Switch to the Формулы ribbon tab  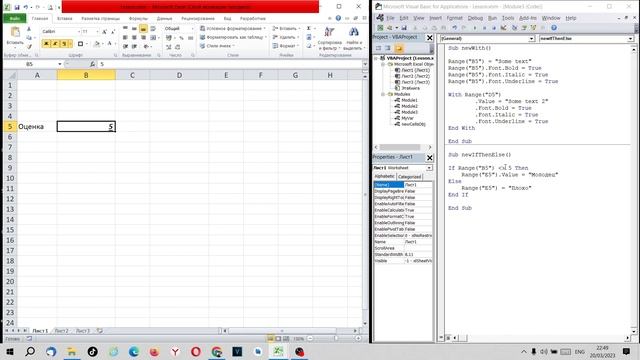138,19
